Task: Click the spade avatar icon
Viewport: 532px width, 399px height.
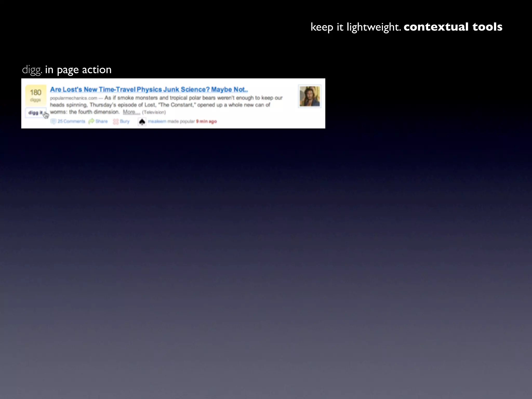Action: click(142, 122)
